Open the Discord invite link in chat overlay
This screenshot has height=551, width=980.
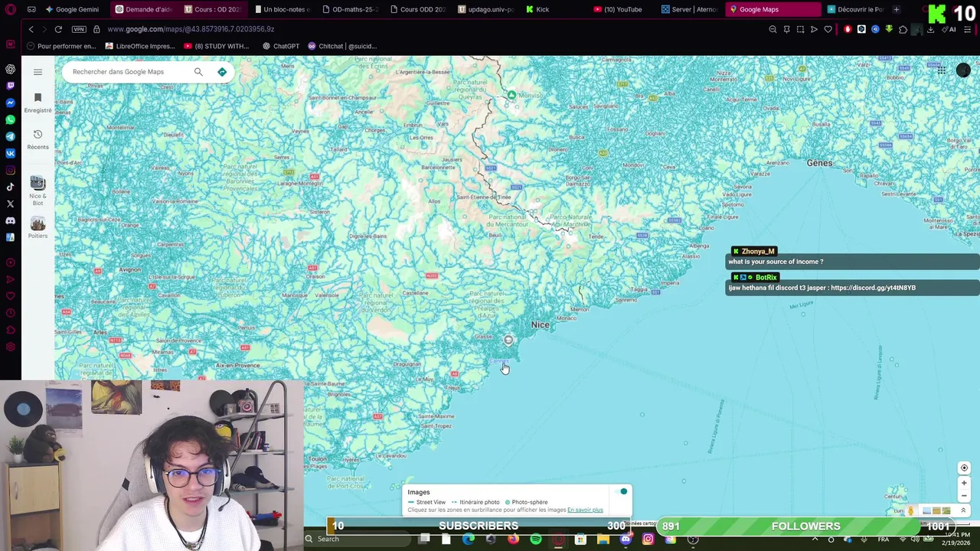point(873,288)
